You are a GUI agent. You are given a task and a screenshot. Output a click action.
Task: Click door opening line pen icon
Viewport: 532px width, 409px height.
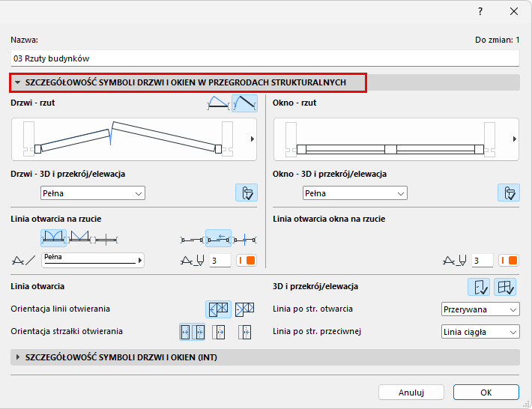193,261
